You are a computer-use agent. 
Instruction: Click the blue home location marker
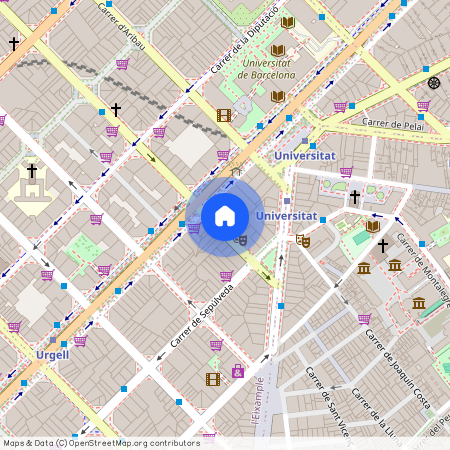pyautogui.click(x=225, y=217)
